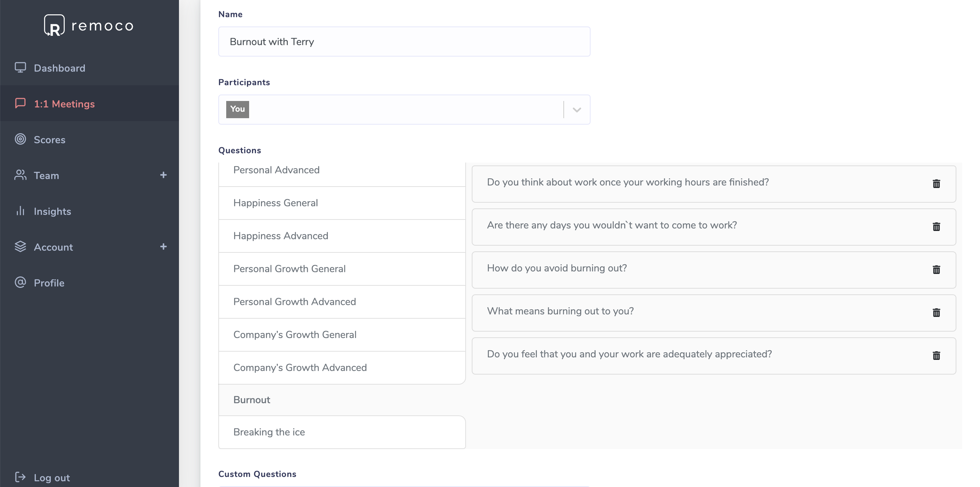Click trash icon for 'wouldn't want to come to work' question
The height and width of the screenshot is (487, 980).
click(936, 227)
